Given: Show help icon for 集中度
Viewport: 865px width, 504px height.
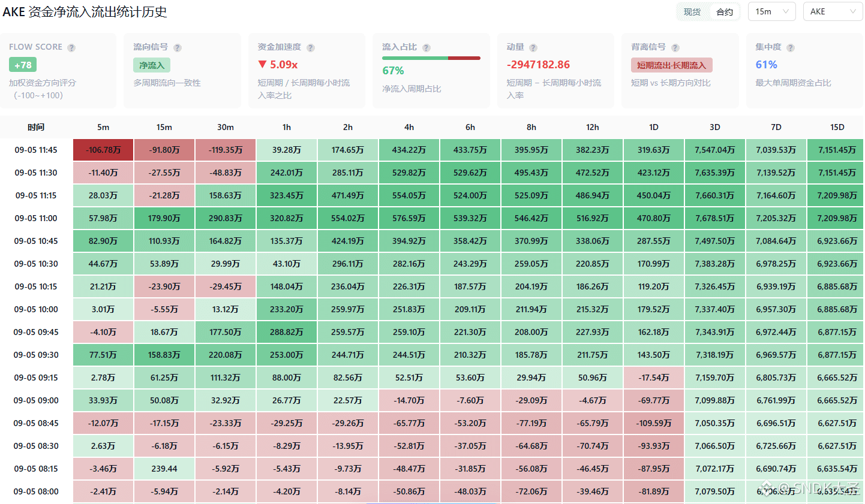Looking at the screenshot, I should [x=791, y=48].
